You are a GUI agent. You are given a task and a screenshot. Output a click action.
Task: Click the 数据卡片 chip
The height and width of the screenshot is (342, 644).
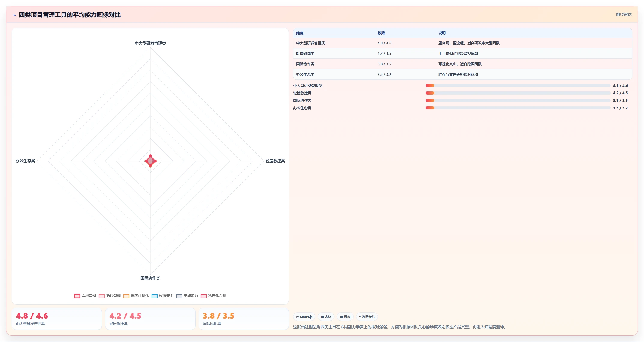pyautogui.click(x=367, y=317)
